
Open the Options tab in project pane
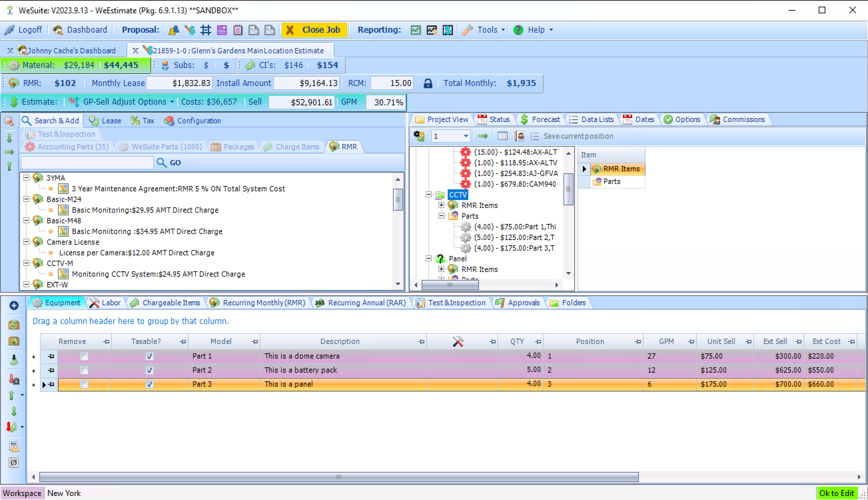[x=682, y=120]
